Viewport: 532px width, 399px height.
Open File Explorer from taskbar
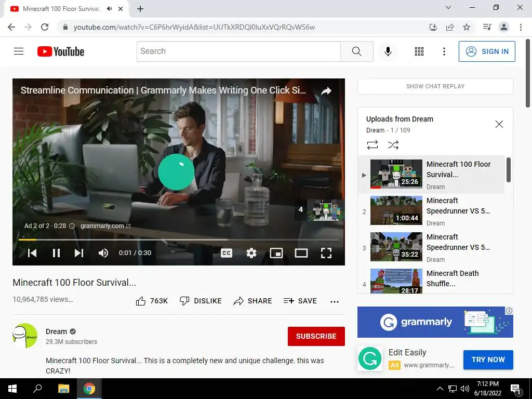(x=63, y=389)
